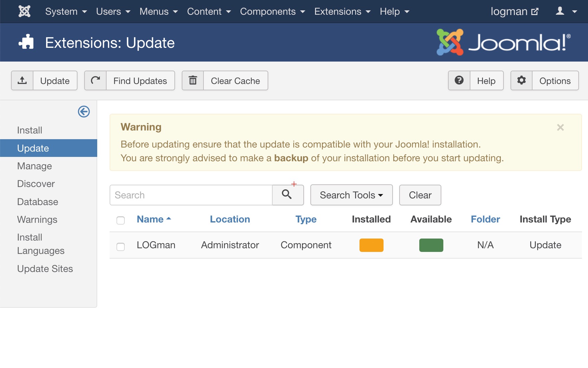
Task: Click the large Joomla! brand logo
Action: (503, 42)
